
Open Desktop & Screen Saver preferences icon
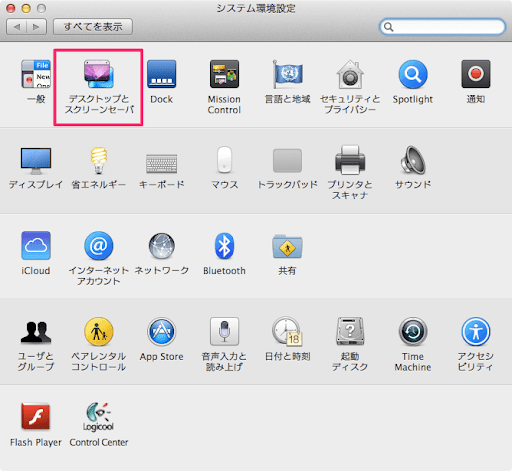(x=99, y=74)
